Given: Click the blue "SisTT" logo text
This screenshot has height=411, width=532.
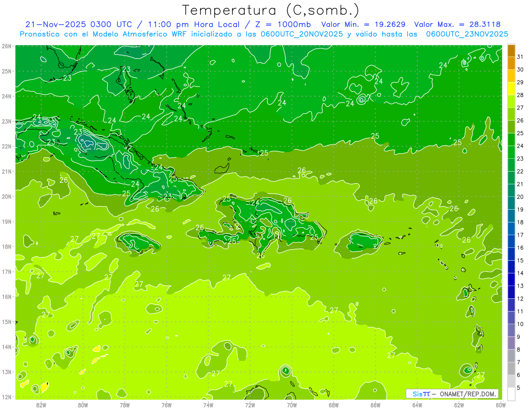Looking at the screenshot, I should pyautogui.click(x=421, y=394).
